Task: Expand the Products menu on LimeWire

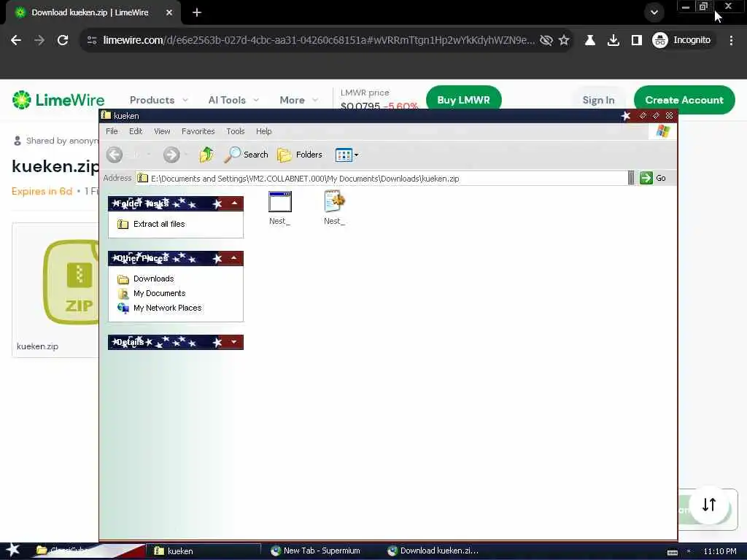Action: (158, 100)
